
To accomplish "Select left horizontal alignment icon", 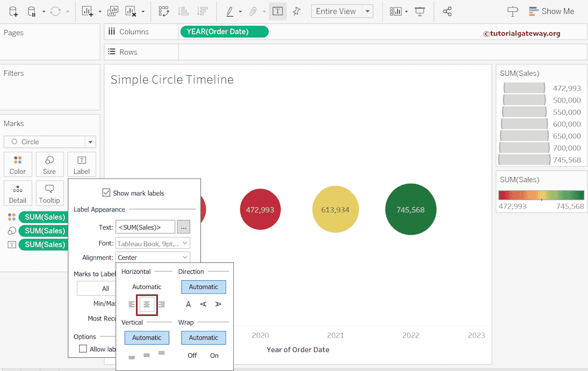I will pyautogui.click(x=131, y=304).
